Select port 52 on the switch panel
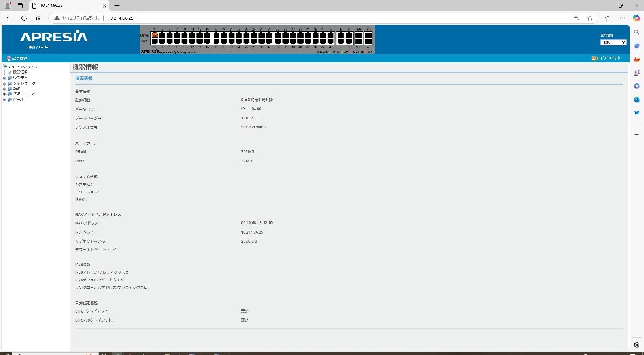This screenshot has height=355, width=644. tap(349, 41)
